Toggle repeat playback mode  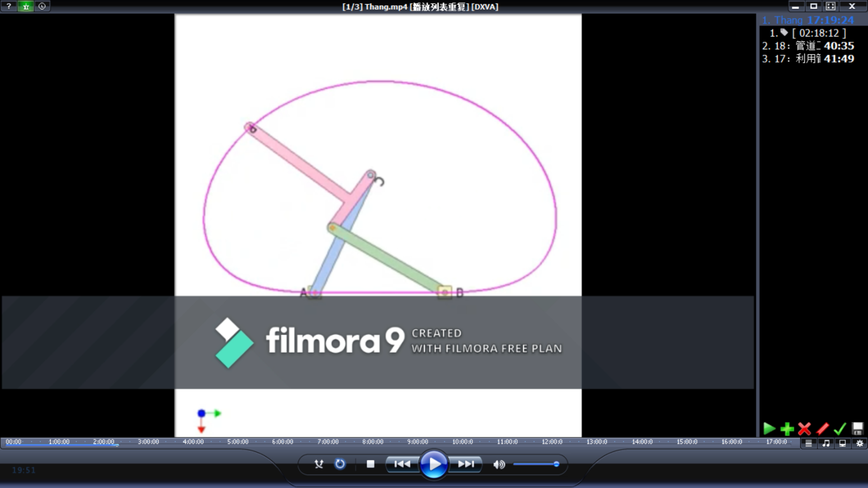[340, 464]
